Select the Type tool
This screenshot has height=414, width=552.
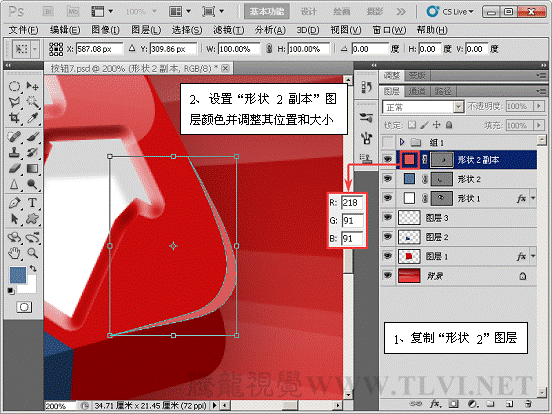32,203
